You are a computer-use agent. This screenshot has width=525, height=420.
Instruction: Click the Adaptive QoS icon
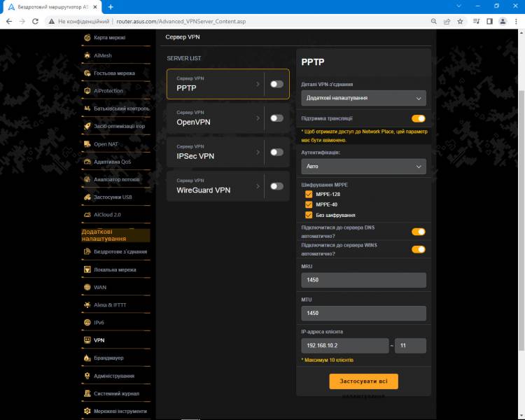click(87, 162)
